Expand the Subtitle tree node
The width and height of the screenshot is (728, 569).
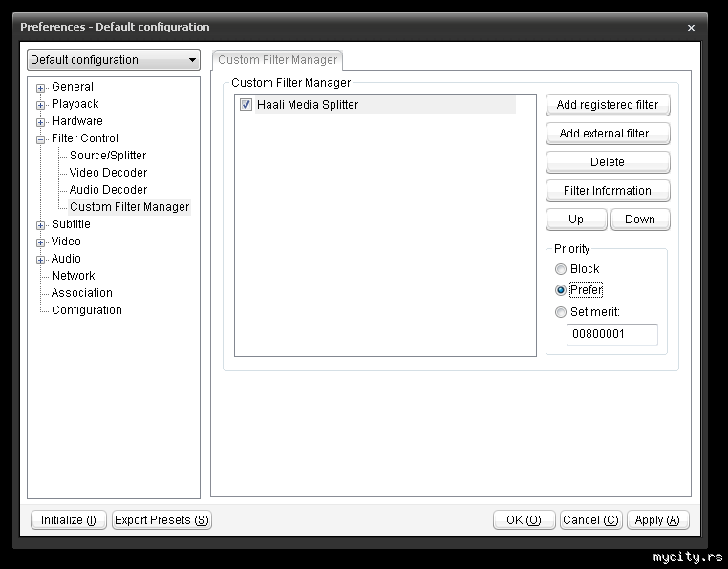[x=41, y=225]
